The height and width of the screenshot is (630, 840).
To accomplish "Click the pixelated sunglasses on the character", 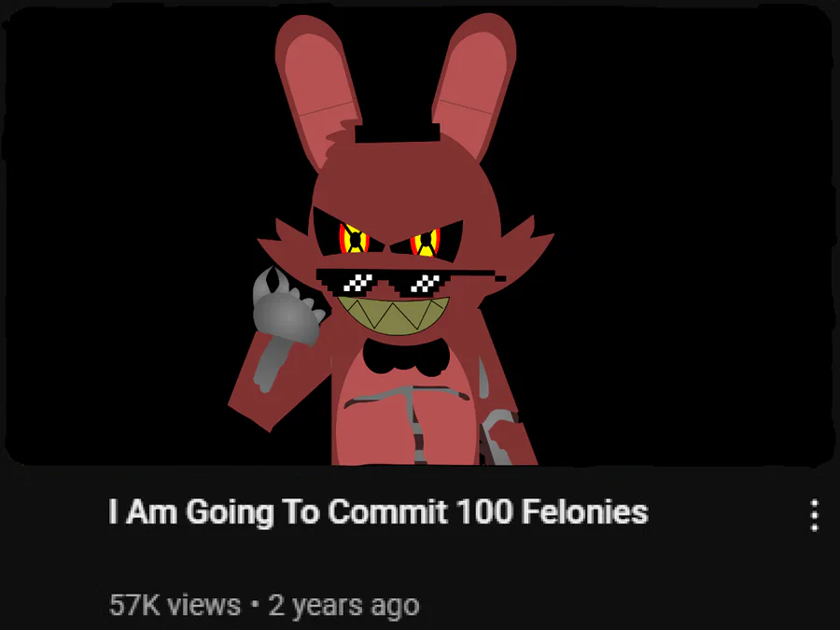I will click(x=411, y=281).
